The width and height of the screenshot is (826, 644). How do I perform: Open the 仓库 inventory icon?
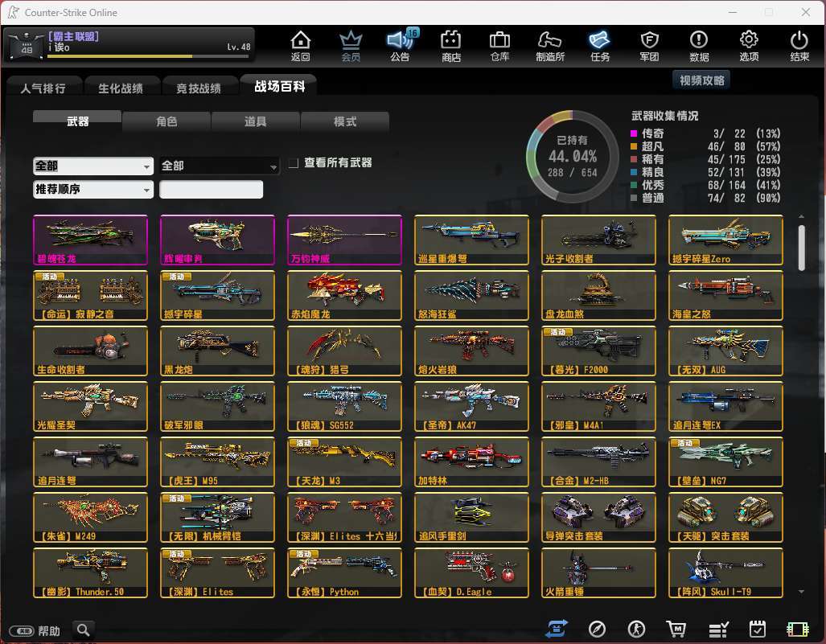499,46
